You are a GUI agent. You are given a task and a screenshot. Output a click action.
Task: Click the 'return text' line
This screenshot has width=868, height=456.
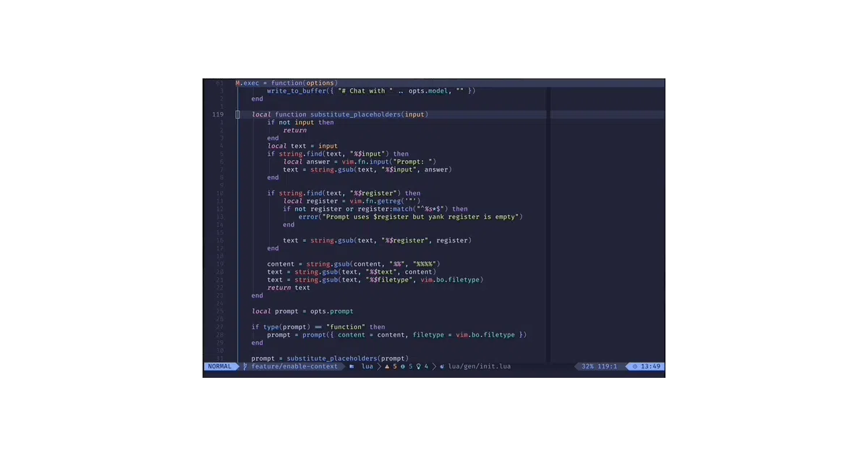pyautogui.click(x=289, y=287)
